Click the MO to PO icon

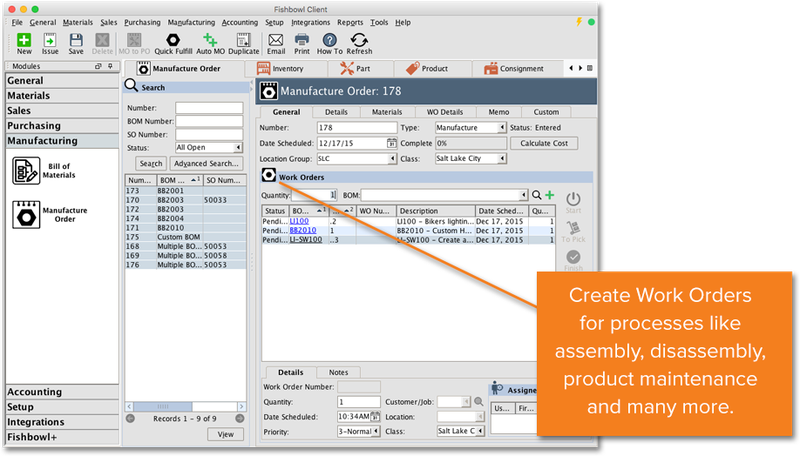point(134,43)
